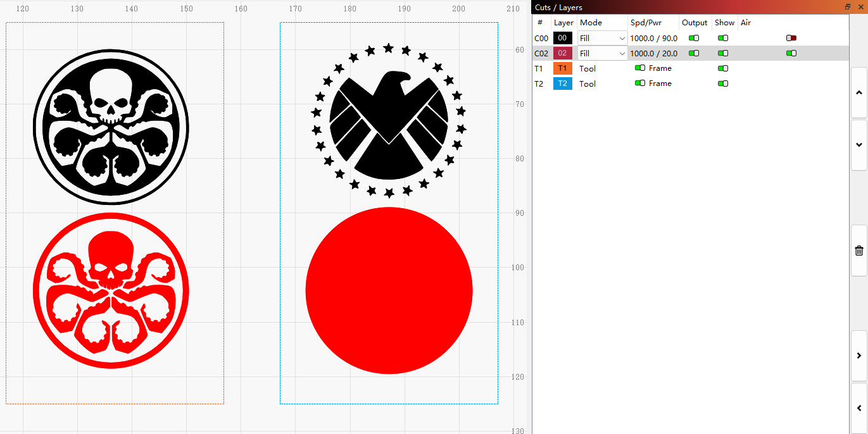Click the Spd/Pwr column header

point(646,23)
